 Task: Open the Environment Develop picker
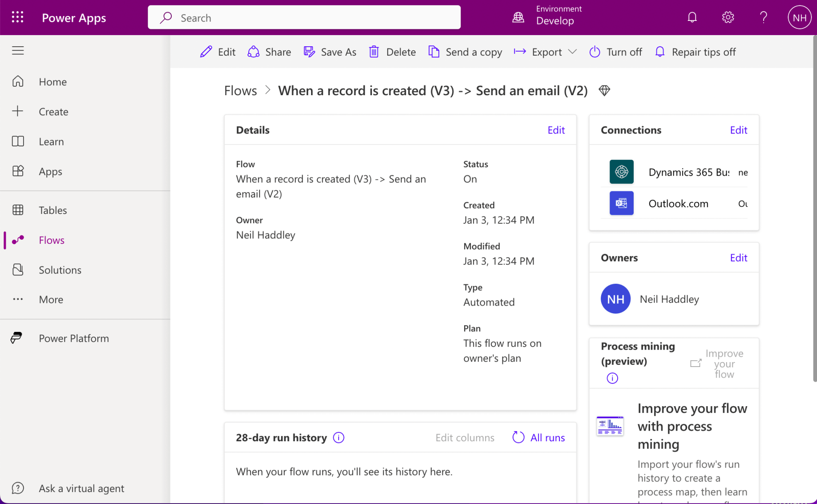click(x=547, y=17)
